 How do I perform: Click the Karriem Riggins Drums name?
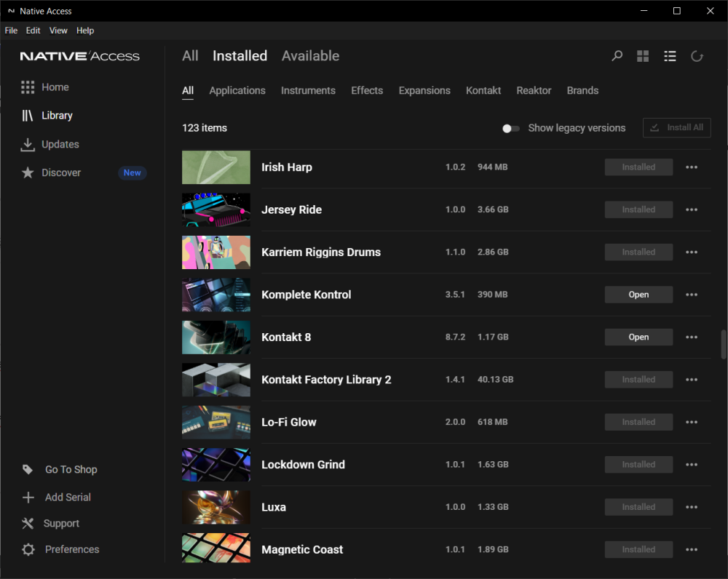321,252
